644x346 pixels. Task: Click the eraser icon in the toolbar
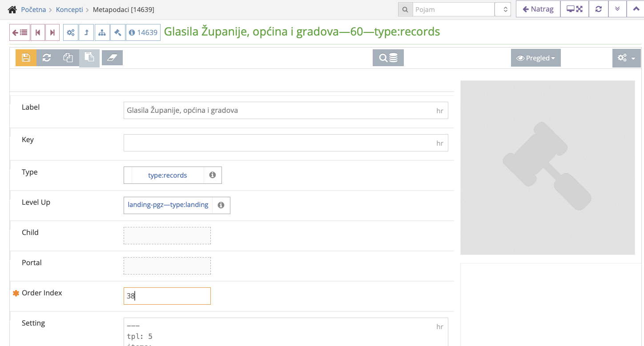coord(112,57)
